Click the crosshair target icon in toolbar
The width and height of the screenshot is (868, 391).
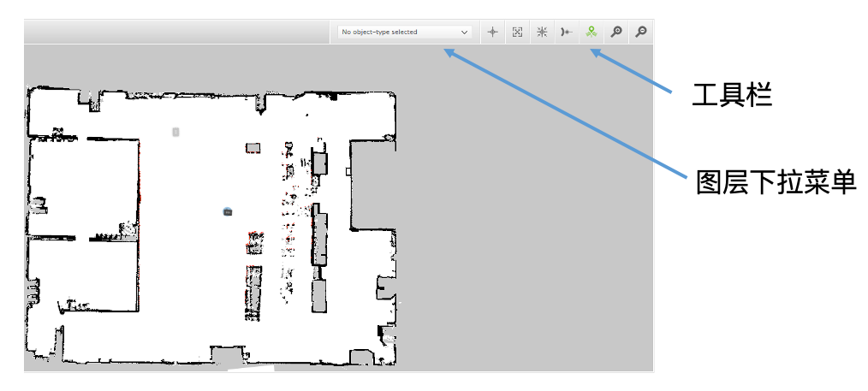point(492,32)
